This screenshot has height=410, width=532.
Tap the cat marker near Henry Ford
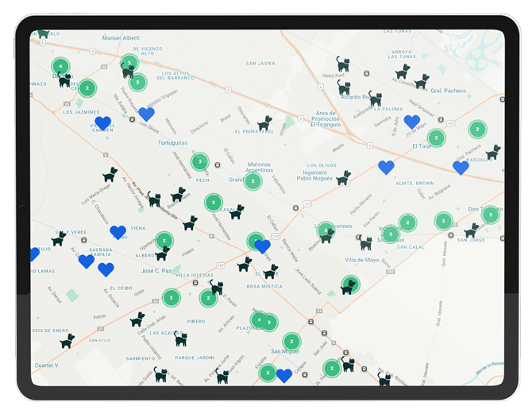pyautogui.click(x=342, y=64)
